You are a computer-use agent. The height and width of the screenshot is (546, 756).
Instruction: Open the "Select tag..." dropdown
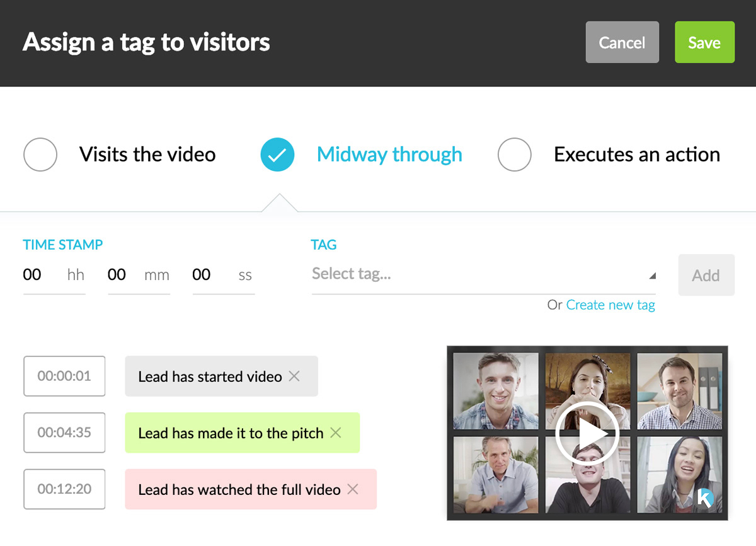tap(479, 274)
